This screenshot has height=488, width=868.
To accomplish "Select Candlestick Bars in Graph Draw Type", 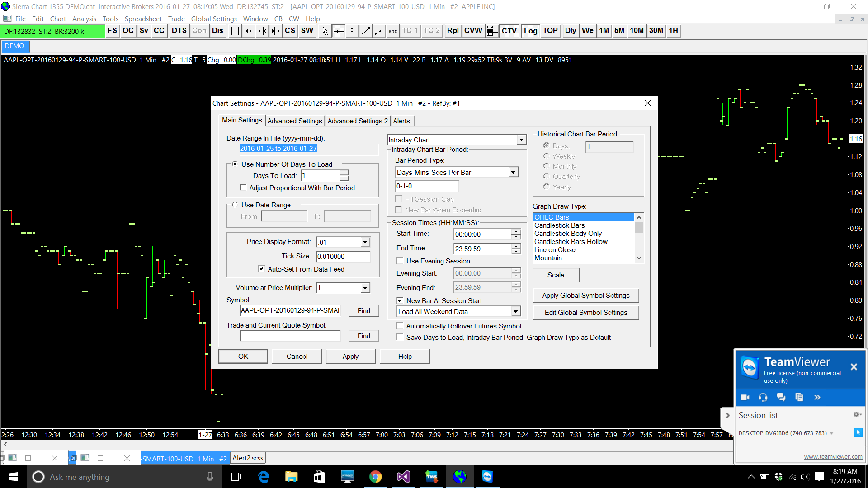I will [559, 225].
